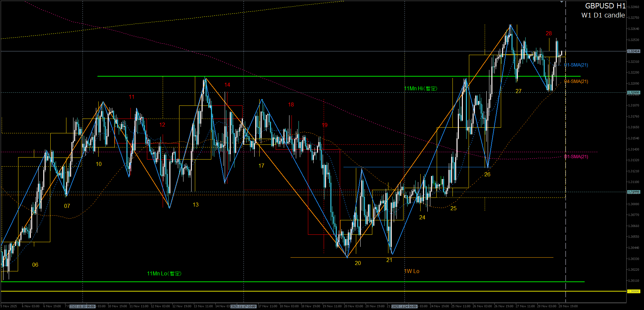Click the yellow day label 20
The width and height of the screenshot is (644, 310).
[x=358, y=263]
